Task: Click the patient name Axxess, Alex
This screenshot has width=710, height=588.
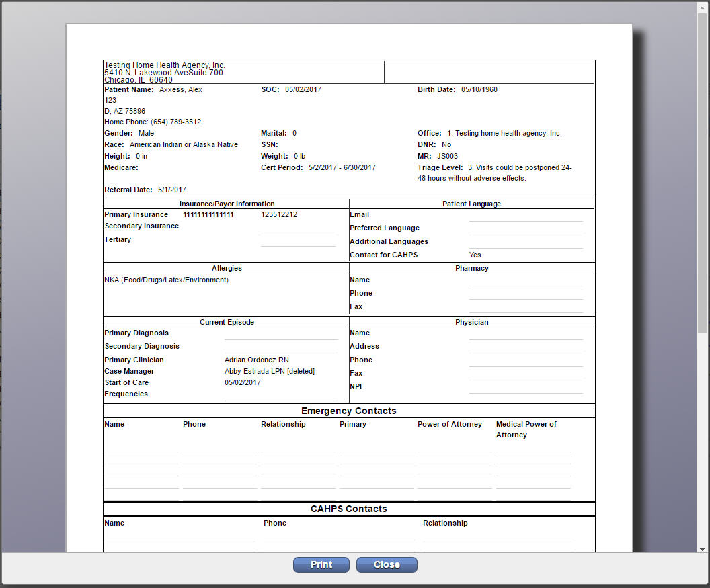Action: (181, 89)
